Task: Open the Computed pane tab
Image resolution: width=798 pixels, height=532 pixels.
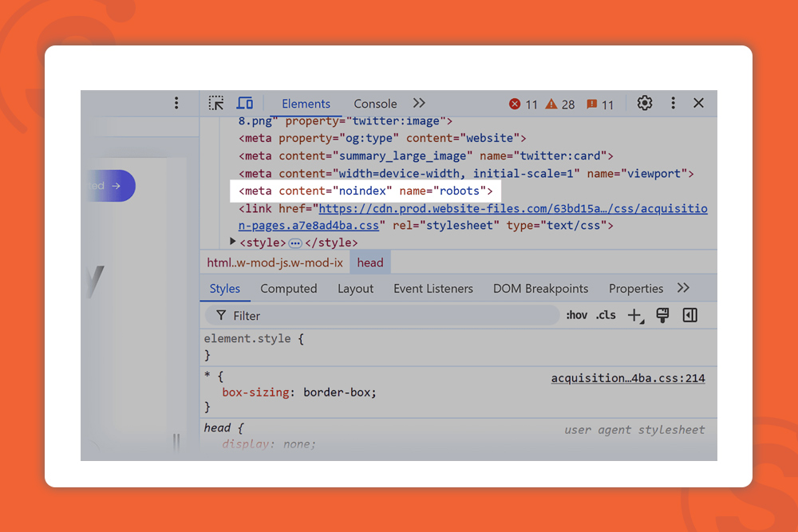Action: tap(289, 289)
